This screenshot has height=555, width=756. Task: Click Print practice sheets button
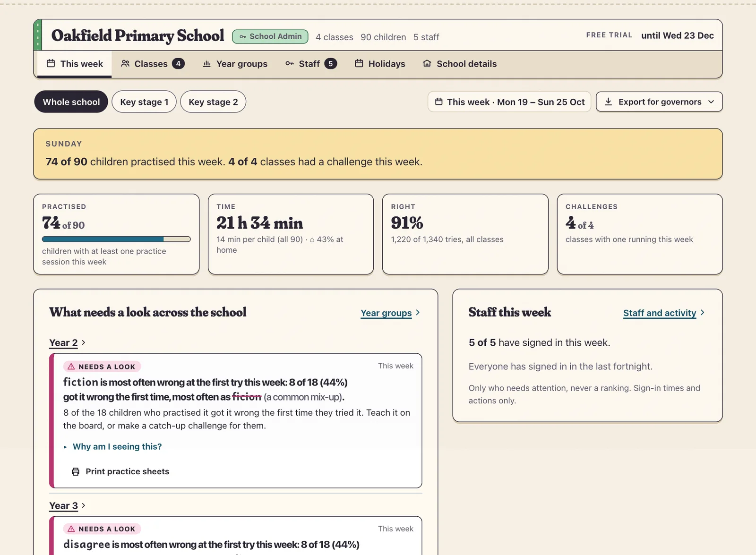[120, 471]
